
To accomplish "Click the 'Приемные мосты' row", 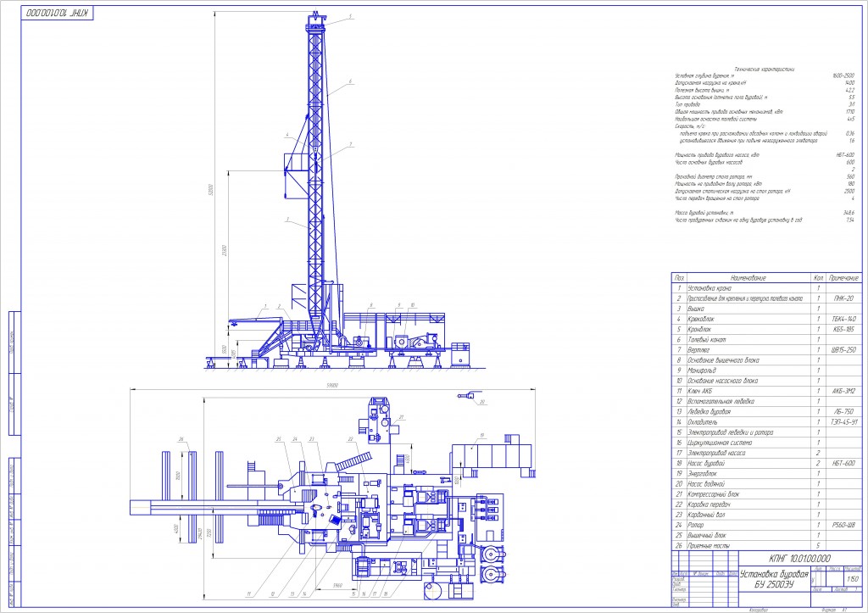I will coord(709,545).
